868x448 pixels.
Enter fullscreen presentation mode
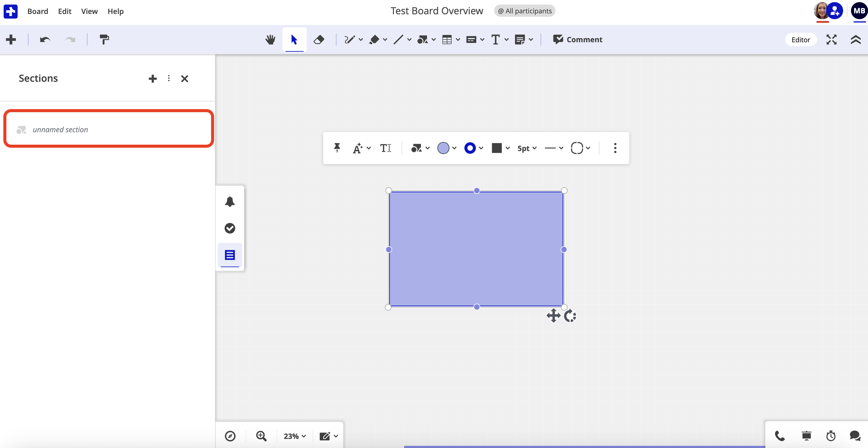[831, 40]
